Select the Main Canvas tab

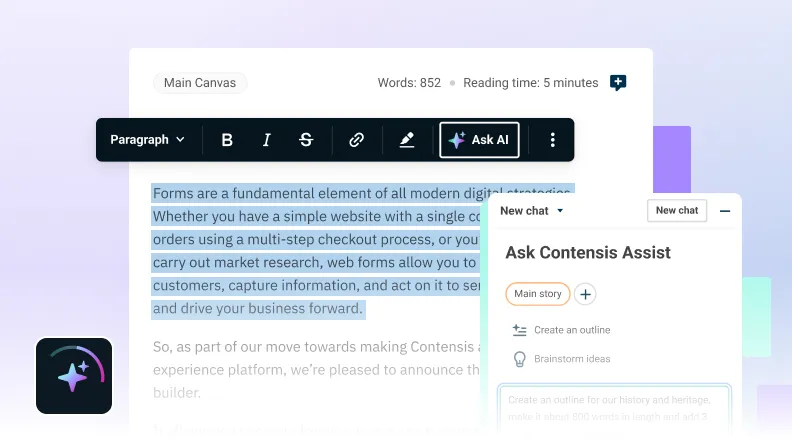[200, 83]
